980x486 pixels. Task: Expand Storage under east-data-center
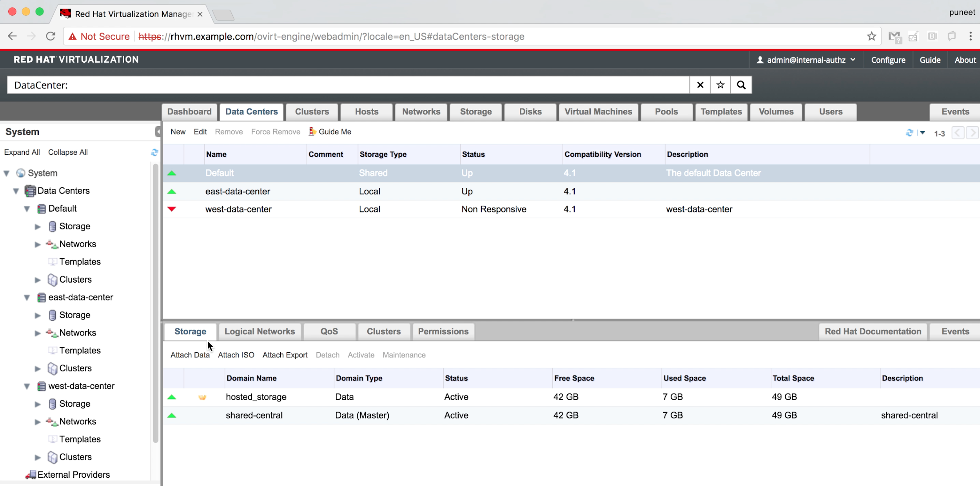click(38, 316)
